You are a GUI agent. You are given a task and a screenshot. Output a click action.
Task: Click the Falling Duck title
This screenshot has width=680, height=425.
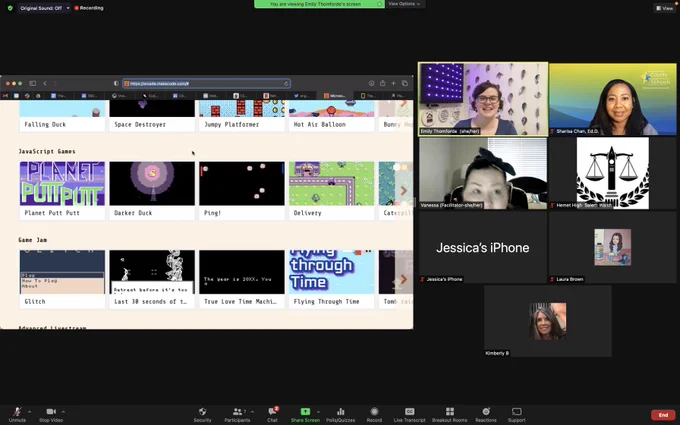tap(45, 124)
